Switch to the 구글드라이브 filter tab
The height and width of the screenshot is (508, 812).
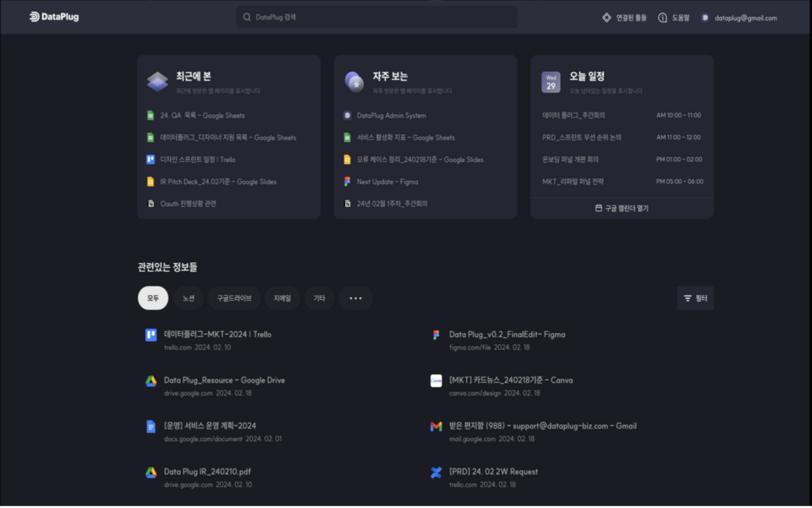point(234,298)
